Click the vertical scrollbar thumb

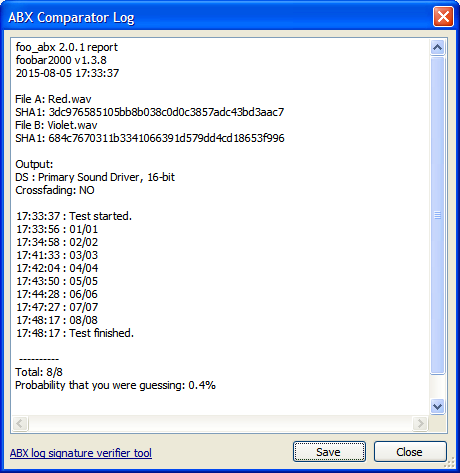[437, 215]
